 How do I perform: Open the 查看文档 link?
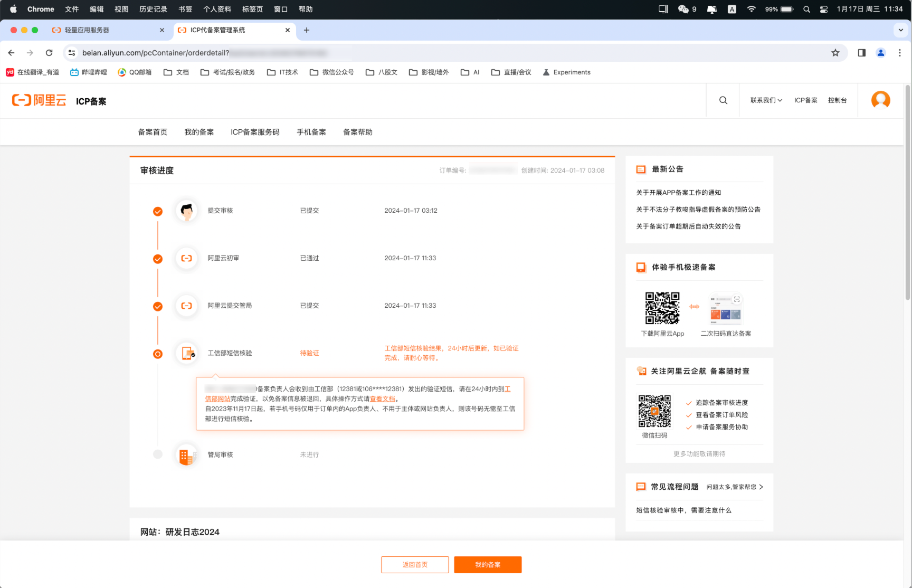tap(382, 399)
